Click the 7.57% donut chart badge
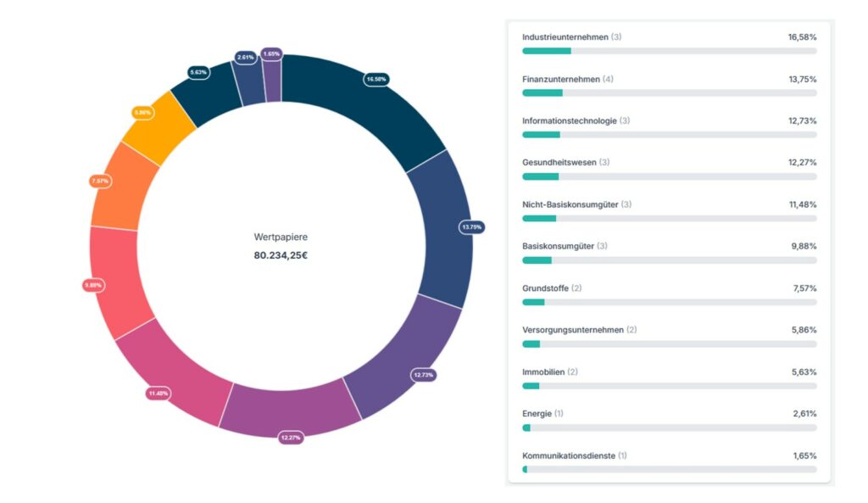Screen dimensions: 868x503 click(100, 182)
